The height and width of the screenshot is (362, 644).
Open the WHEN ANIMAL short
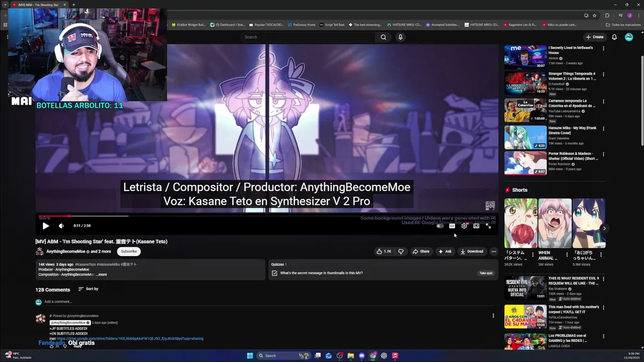coord(554,223)
